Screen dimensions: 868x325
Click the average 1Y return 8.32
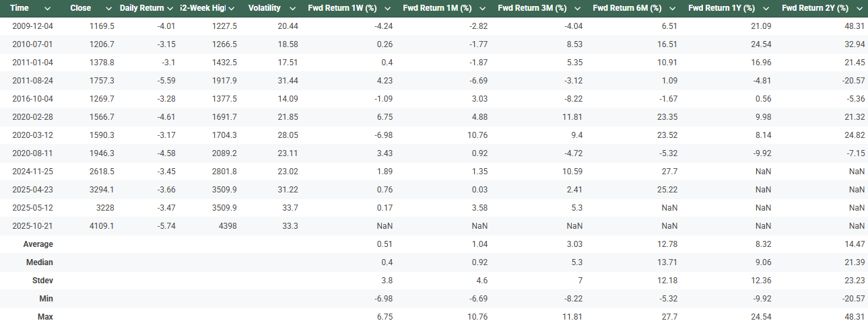pos(764,244)
